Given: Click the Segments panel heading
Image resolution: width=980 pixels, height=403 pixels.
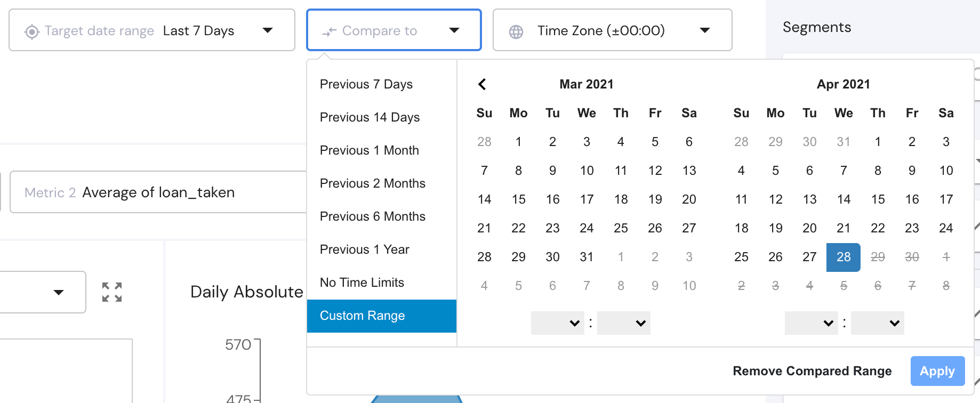Looking at the screenshot, I should click(817, 27).
